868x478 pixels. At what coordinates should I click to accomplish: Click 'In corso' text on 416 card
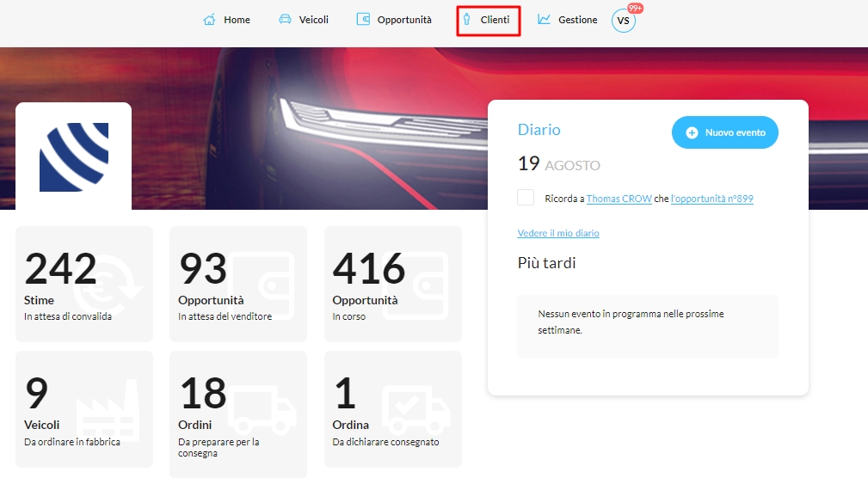(x=348, y=316)
